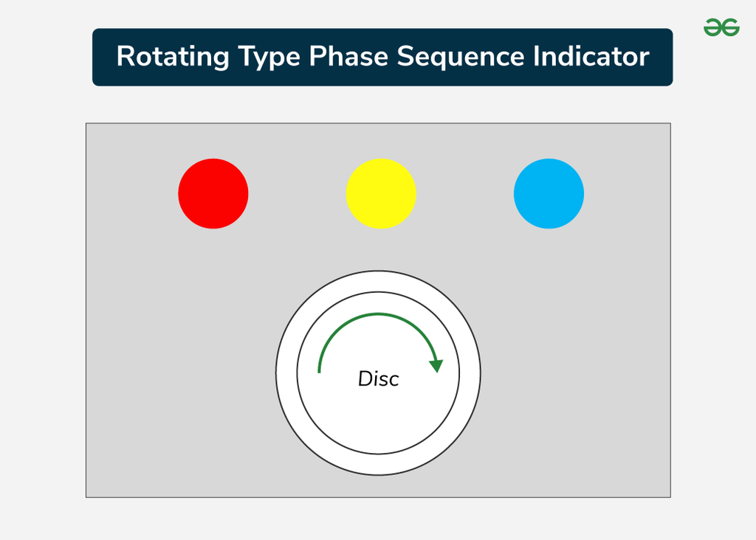Click the gray gap between red and yellow circles

click(297, 193)
